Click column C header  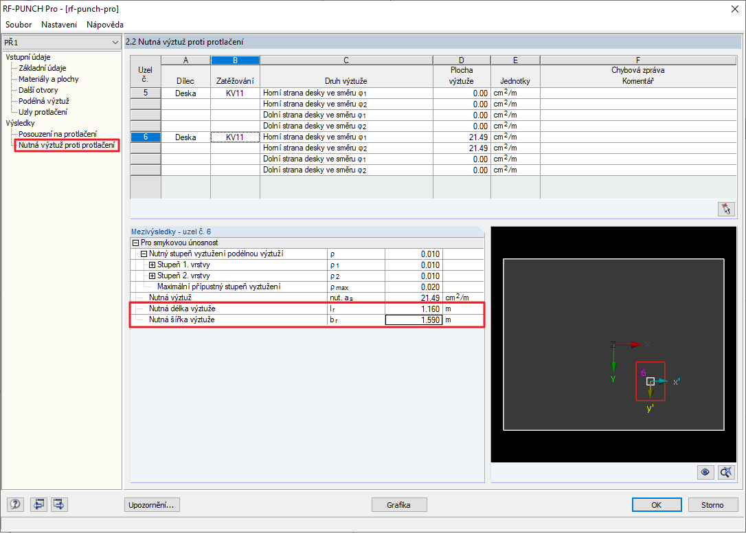346,60
